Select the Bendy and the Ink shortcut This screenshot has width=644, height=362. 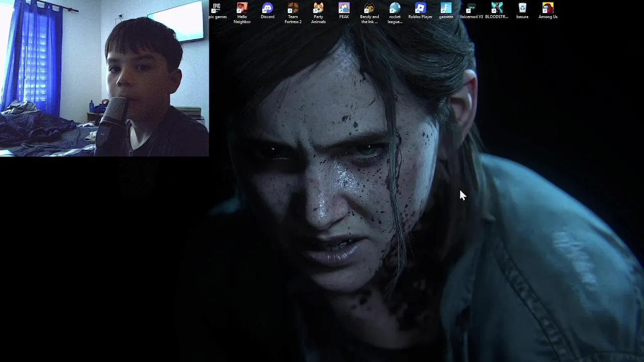point(369,13)
